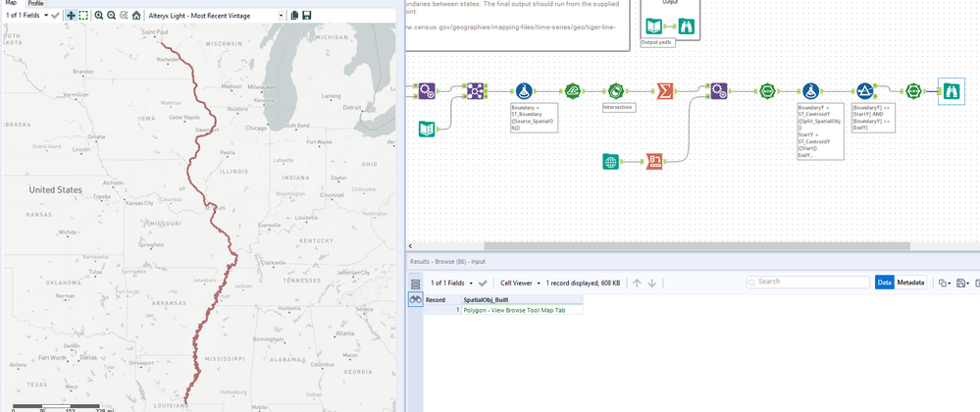Screen dimensions: 980x412
Task: Select the first Spatial Match gear tool
Action: click(427, 91)
